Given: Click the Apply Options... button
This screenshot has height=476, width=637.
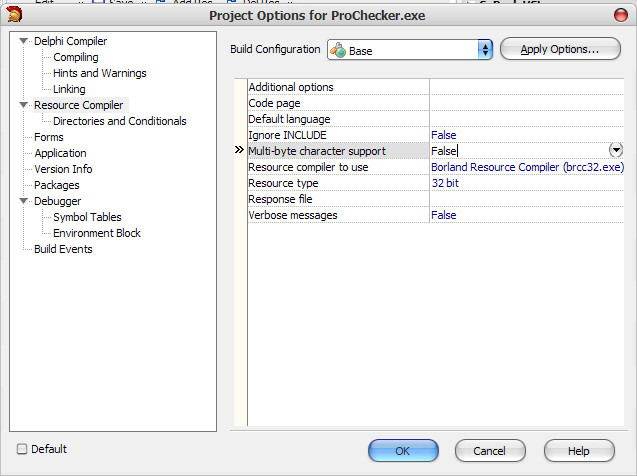Looking at the screenshot, I should click(560, 49).
